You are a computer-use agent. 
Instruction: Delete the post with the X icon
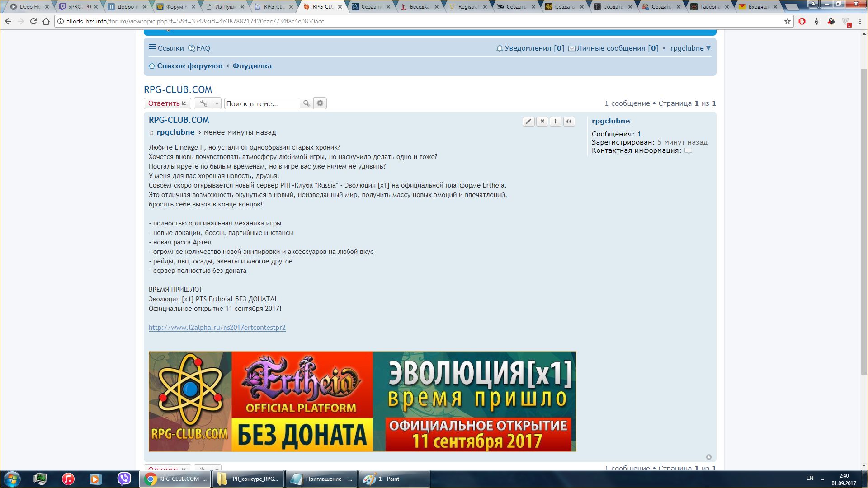coord(542,121)
